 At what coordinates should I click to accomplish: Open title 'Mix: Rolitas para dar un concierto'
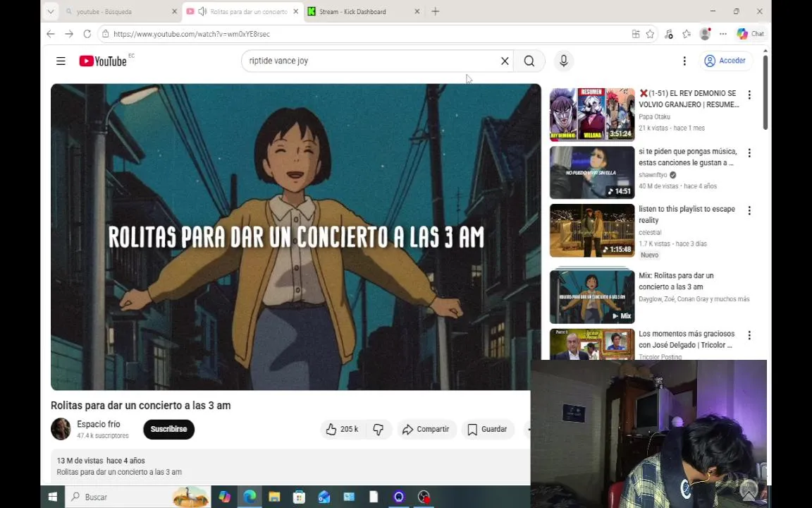[677, 281]
